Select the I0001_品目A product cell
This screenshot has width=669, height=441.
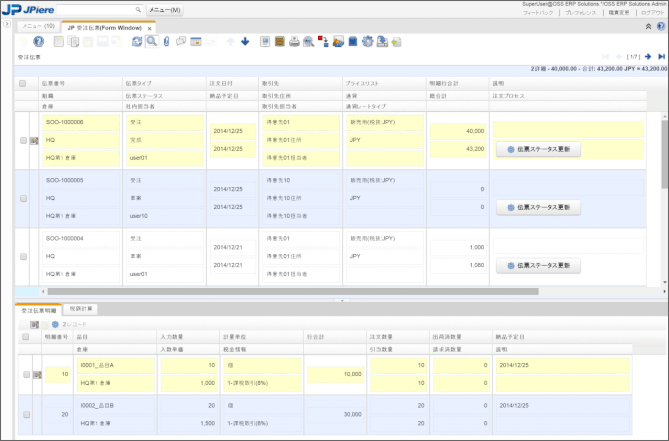[x=116, y=366]
